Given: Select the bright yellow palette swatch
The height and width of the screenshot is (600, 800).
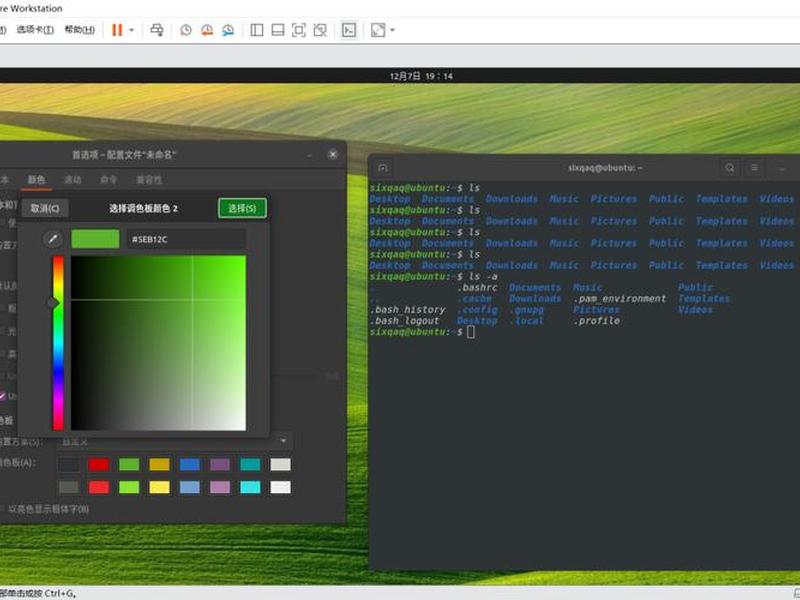Looking at the screenshot, I should point(159,487).
